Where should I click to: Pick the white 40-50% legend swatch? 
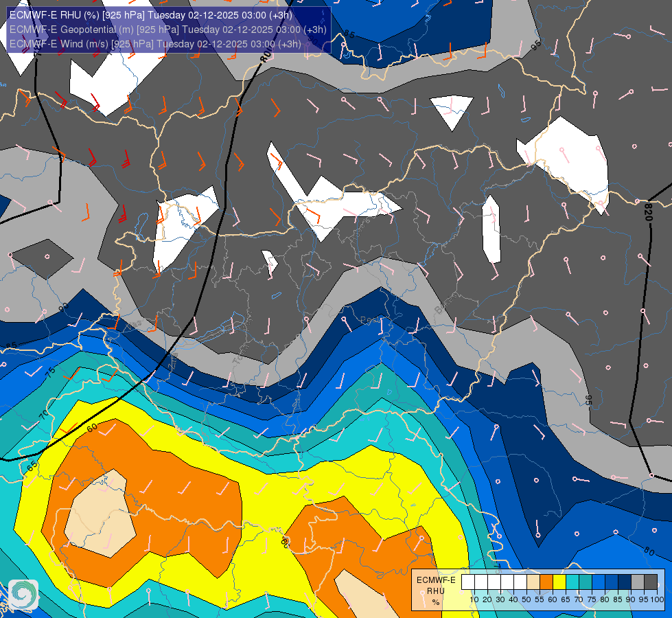click(520, 582)
